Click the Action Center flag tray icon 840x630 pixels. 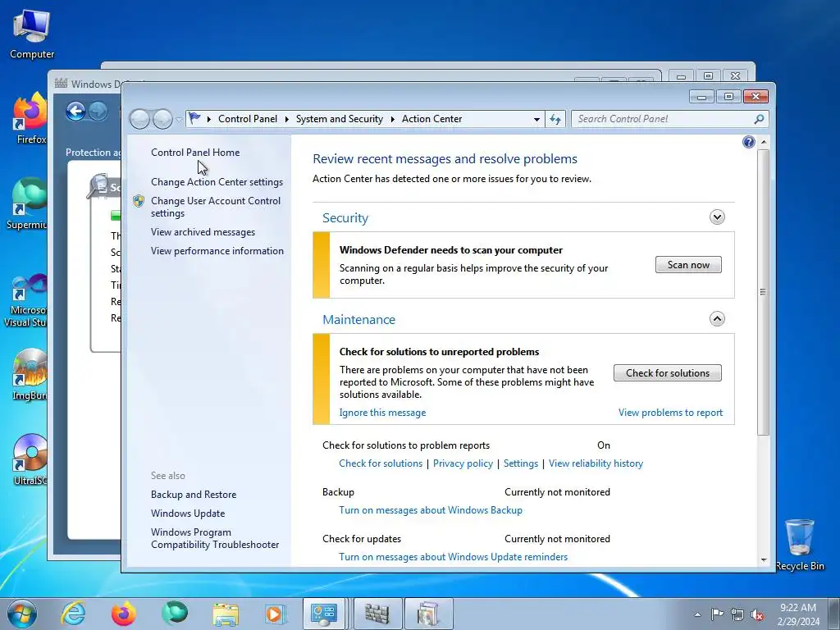coord(717,614)
